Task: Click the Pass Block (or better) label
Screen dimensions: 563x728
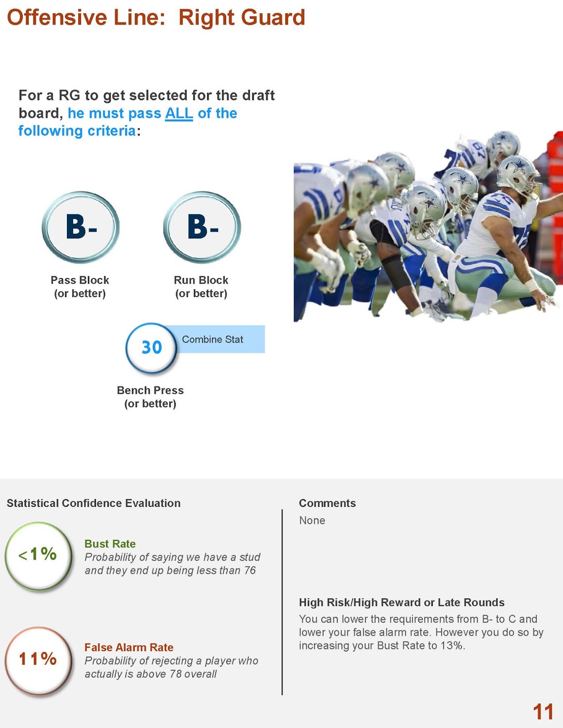Action: click(80, 287)
